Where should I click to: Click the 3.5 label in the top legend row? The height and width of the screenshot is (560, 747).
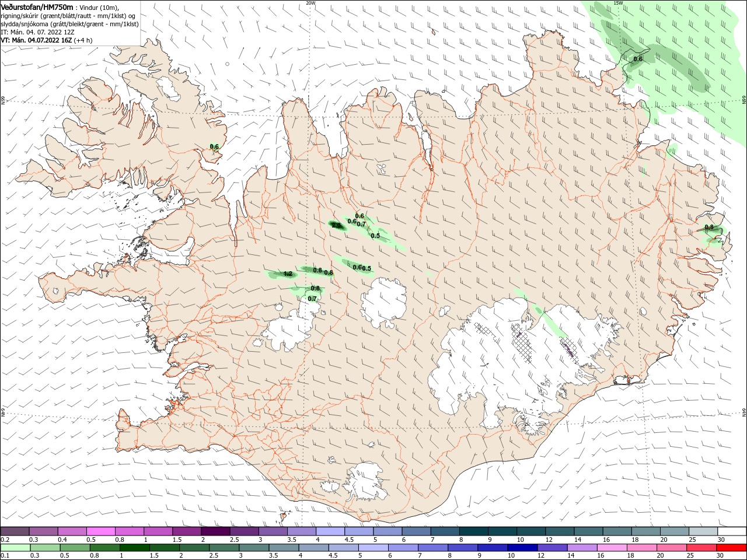click(292, 540)
